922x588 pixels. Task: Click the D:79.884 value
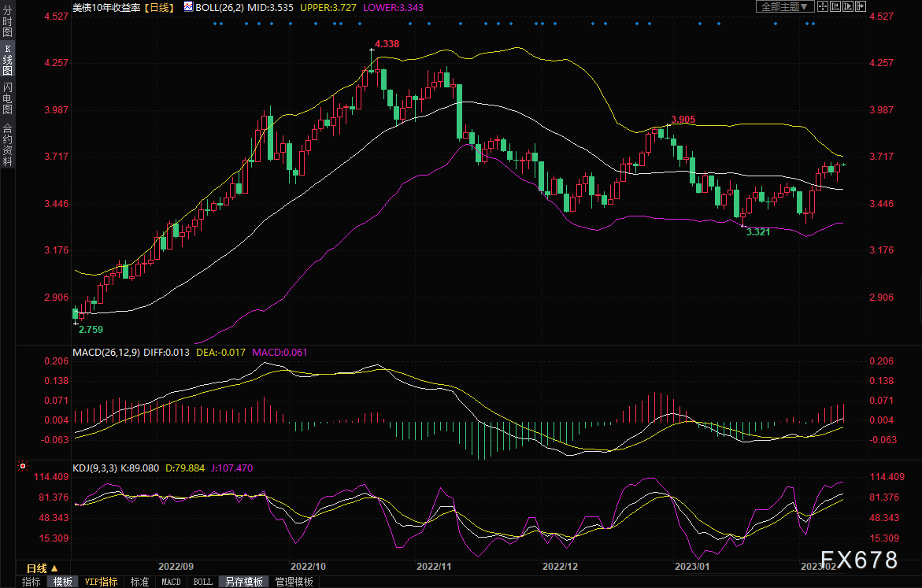185,468
